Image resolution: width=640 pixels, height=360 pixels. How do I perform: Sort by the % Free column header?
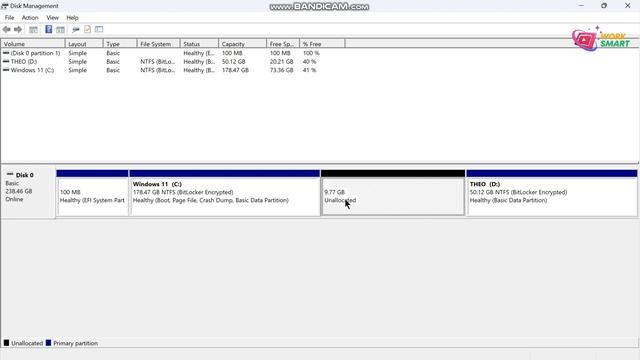(x=322, y=44)
